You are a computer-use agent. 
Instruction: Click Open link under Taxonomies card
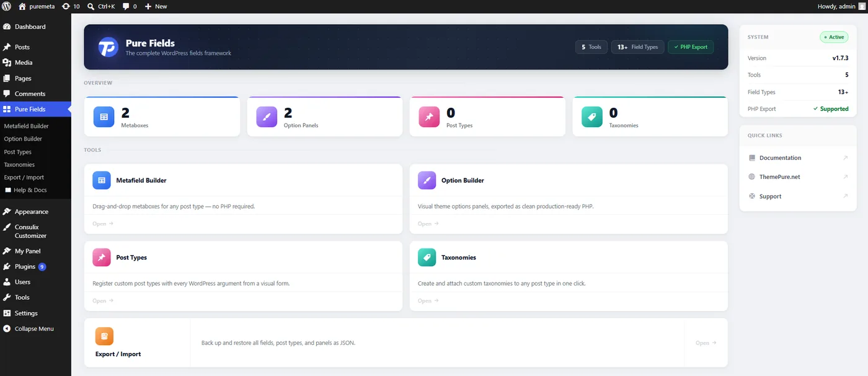(x=428, y=300)
